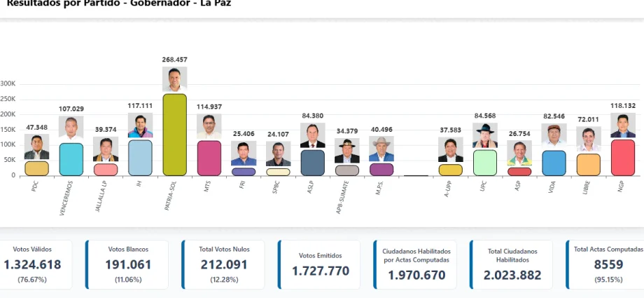The image size is (644, 298).
Task: Click the Votos Blancos card
Action: 127,264
